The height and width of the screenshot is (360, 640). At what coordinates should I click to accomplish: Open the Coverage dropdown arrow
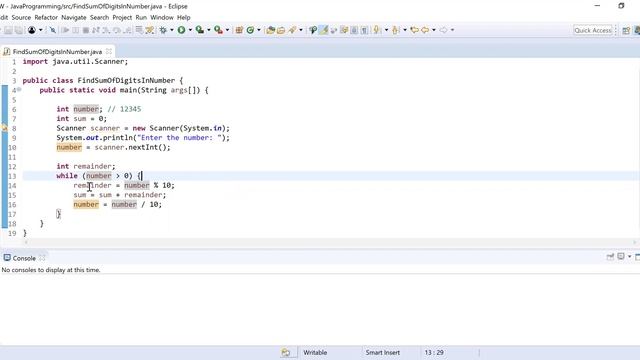pyautogui.click(x=209, y=30)
